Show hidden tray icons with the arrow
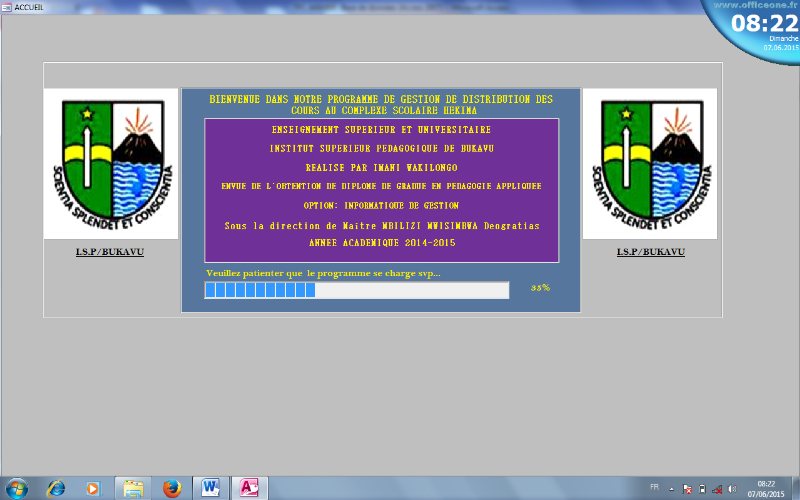The height and width of the screenshot is (500, 800). click(x=671, y=489)
